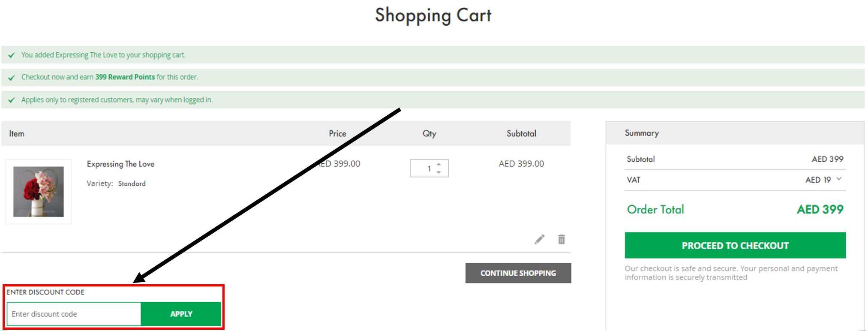Click the pencil edit icon for the cart item
Viewport: 868px width, 331px height.
point(539,239)
